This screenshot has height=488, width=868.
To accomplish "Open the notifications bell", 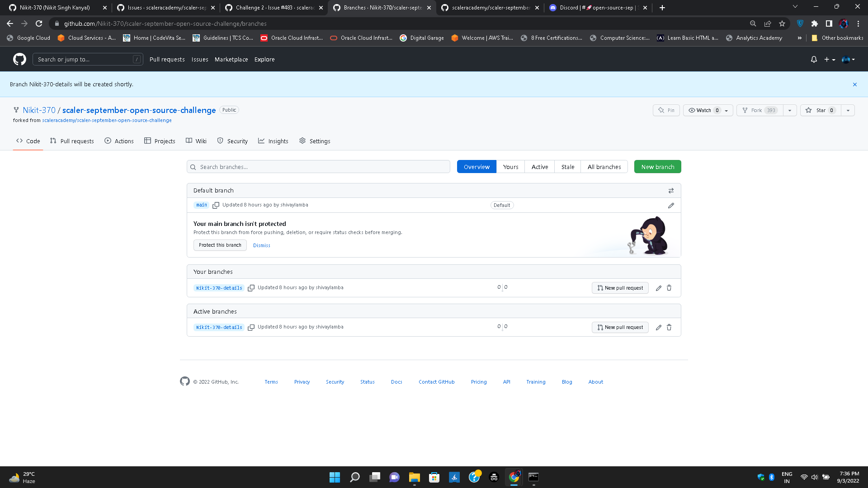I will (813, 59).
